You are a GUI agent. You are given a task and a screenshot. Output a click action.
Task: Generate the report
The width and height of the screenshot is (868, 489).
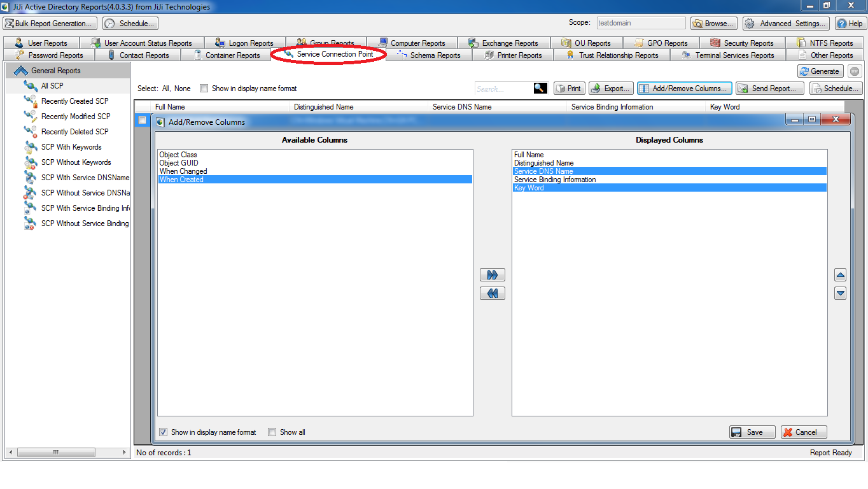(x=820, y=71)
